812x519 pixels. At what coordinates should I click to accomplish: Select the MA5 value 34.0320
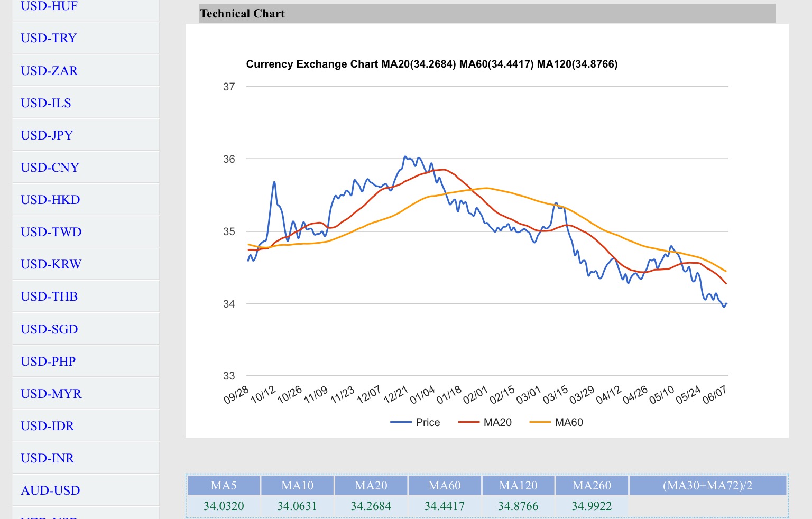224,506
